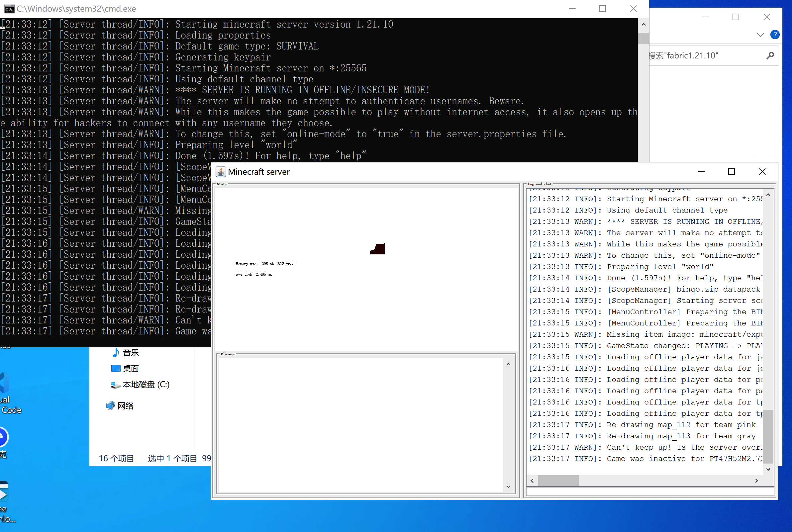
Task: Select 桌面 in the Explorer navigation pane
Action: (126, 369)
